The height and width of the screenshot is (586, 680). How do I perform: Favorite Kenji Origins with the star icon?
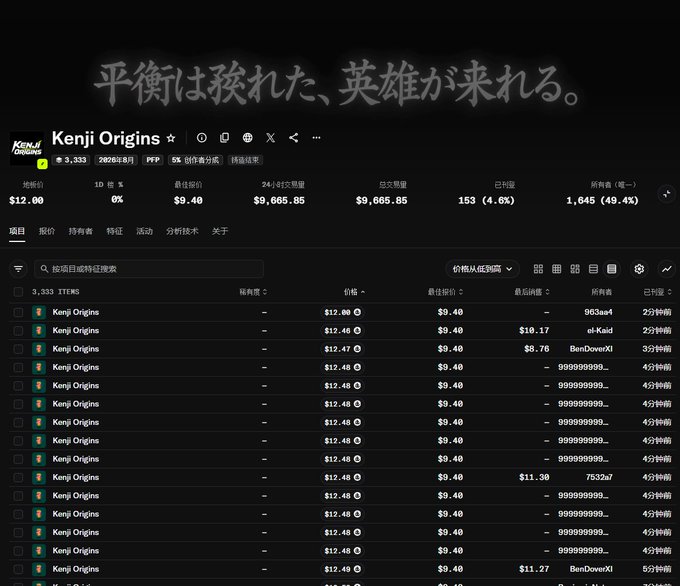coord(171,138)
